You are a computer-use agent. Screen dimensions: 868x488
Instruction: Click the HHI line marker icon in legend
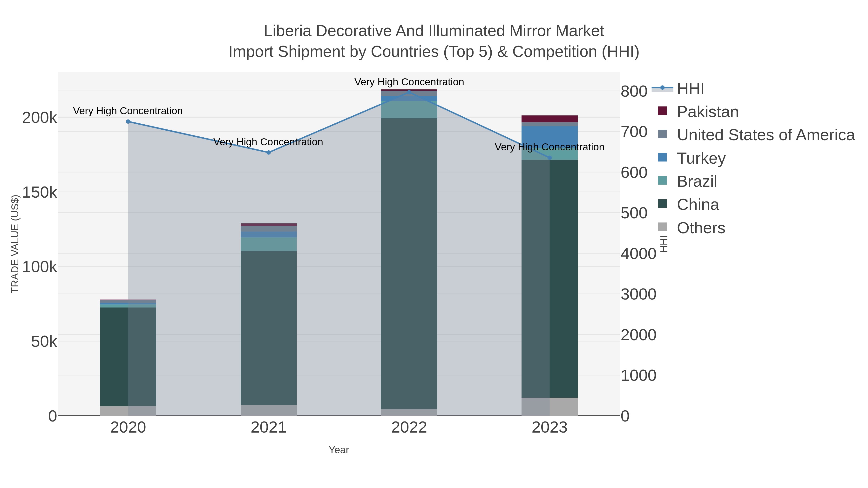point(663,88)
